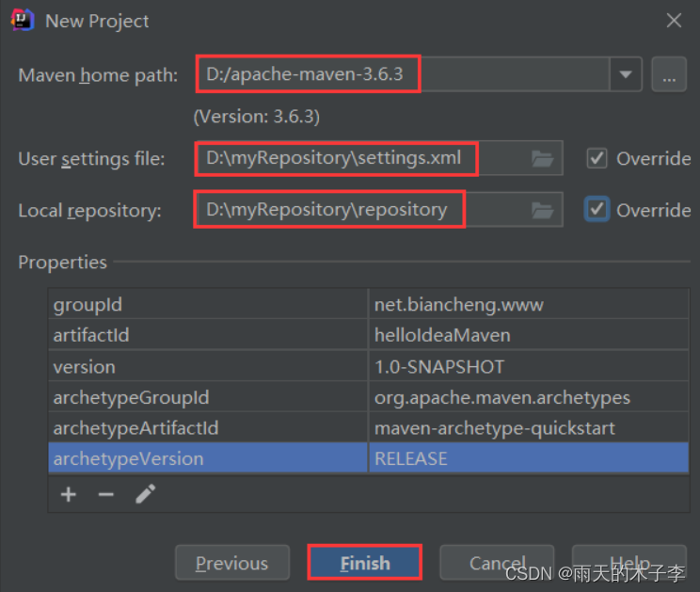The image size is (700, 592).
Task: Click the helloIdeaMaven value cell
Action: pyautogui.click(x=529, y=335)
